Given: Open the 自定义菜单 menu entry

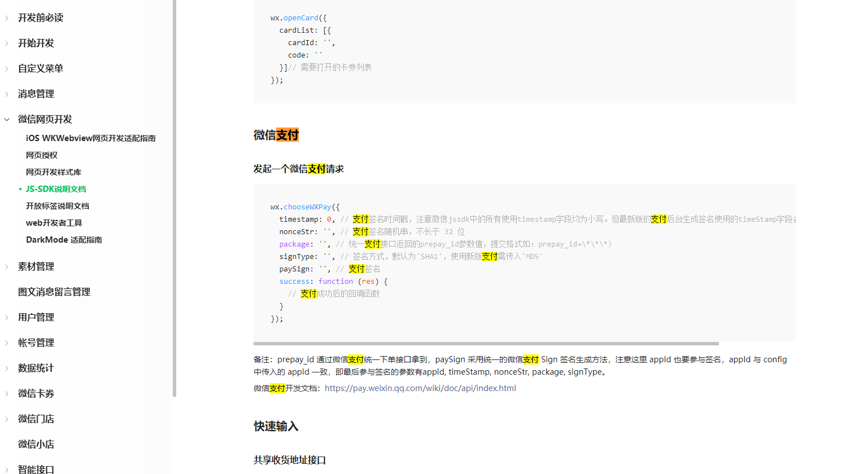Looking at the screenshot, I should [41, 68].
